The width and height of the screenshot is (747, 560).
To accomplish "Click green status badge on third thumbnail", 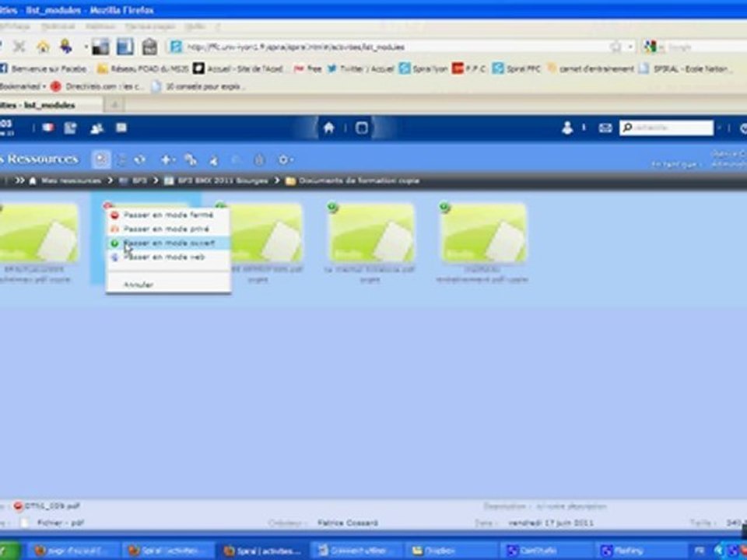I will [220, 205].
